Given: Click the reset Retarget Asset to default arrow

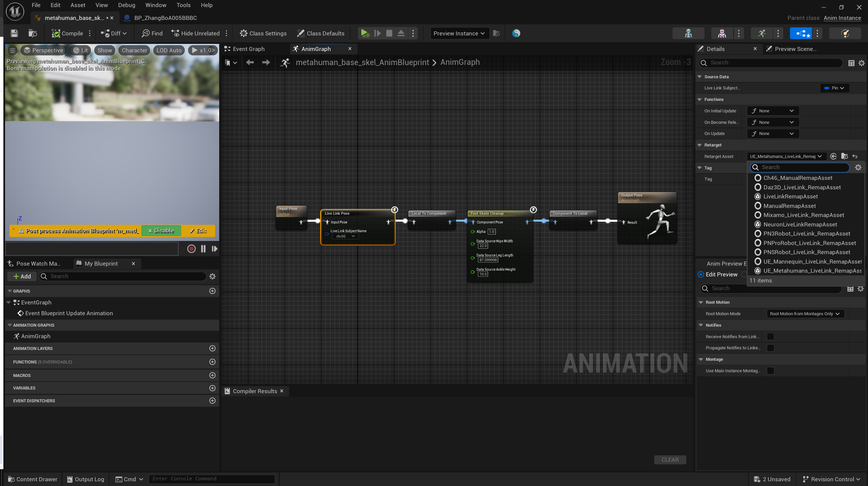Looking at the screenshot, I should click(x=855, y=156).
